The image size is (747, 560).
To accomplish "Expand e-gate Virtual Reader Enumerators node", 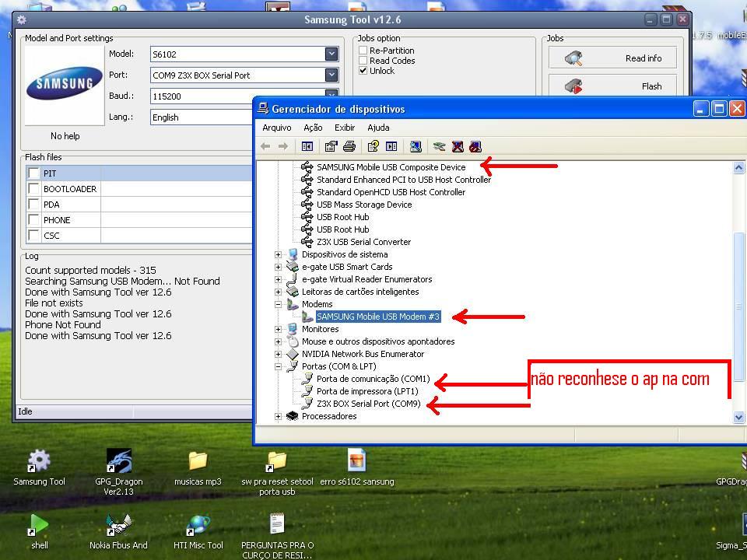I will click(x=279, y=279).
